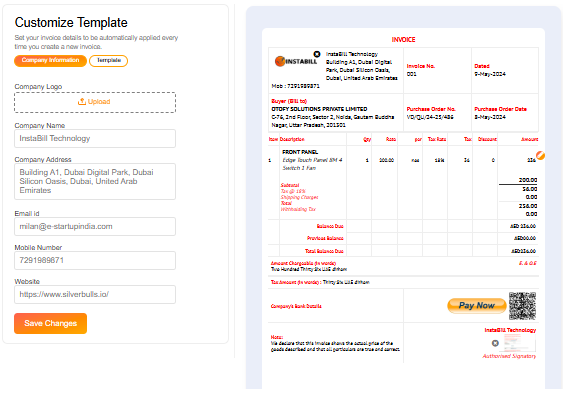Click the Note declaration text in the invoice
Viewport: 563px width, 396px height.
[x=335, y=346]
